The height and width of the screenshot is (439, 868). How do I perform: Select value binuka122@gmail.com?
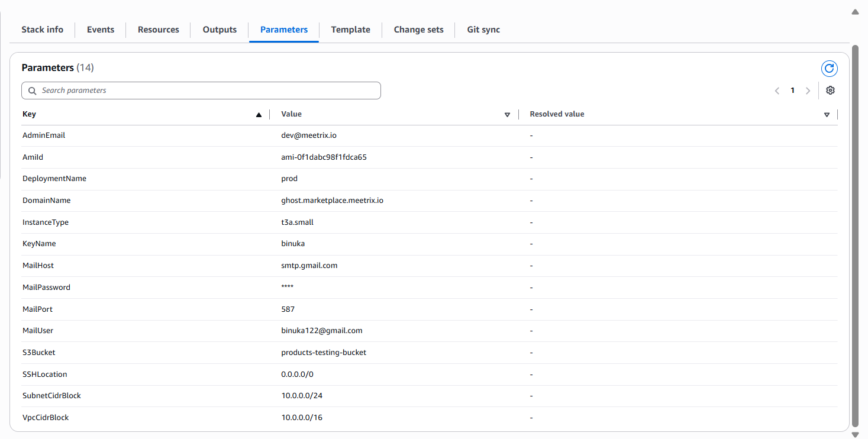tap(321, 331)
